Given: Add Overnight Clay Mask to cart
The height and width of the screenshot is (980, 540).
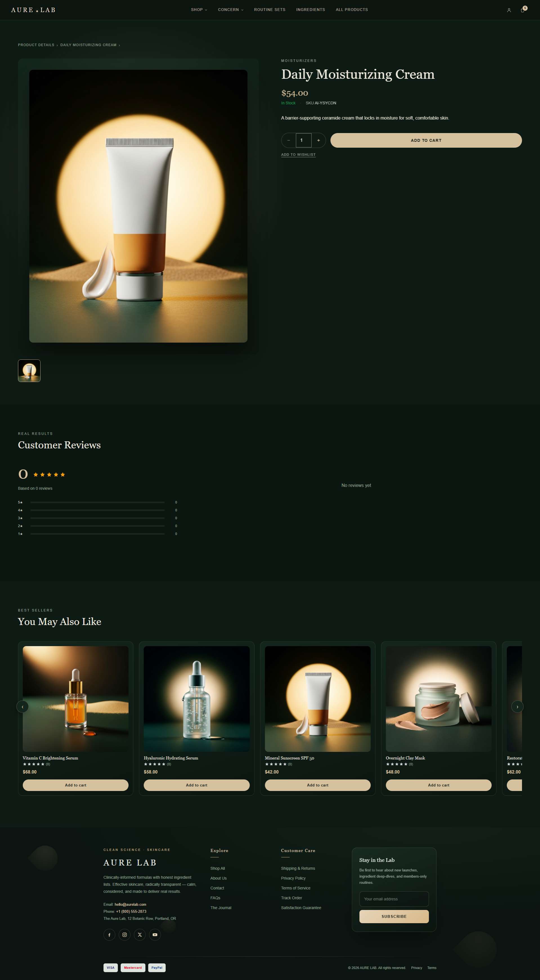Looking at the screenshot, I should [439, 785].
